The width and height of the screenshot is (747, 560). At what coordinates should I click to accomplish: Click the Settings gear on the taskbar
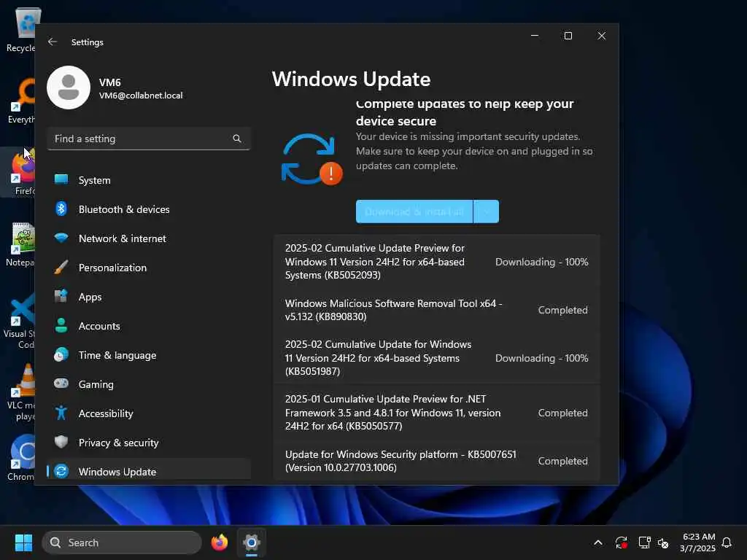[x=252, y=542]
